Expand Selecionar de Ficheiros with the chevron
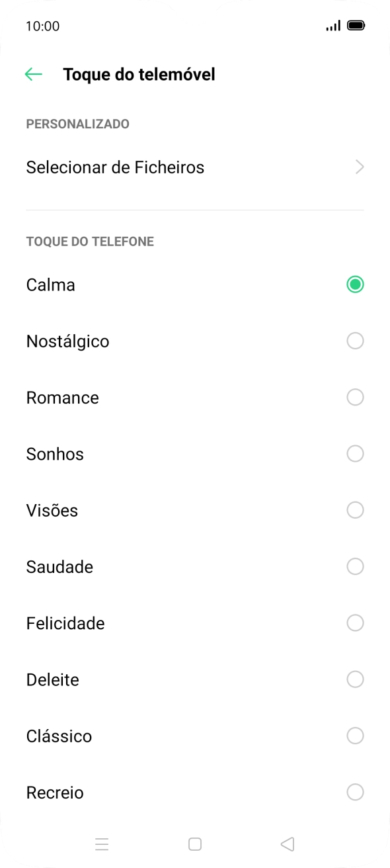The image size is (390, 868). pyautogui.click(x=359, y=167)
